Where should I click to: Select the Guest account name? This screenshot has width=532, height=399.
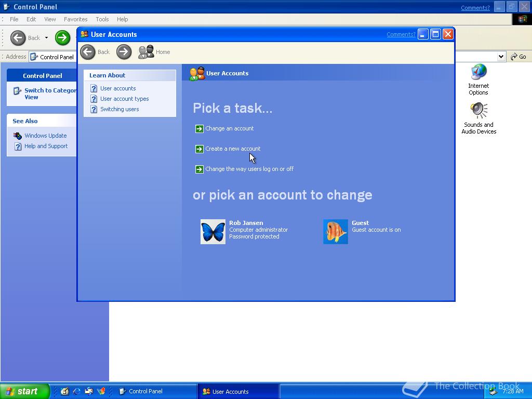coord(361,223)
